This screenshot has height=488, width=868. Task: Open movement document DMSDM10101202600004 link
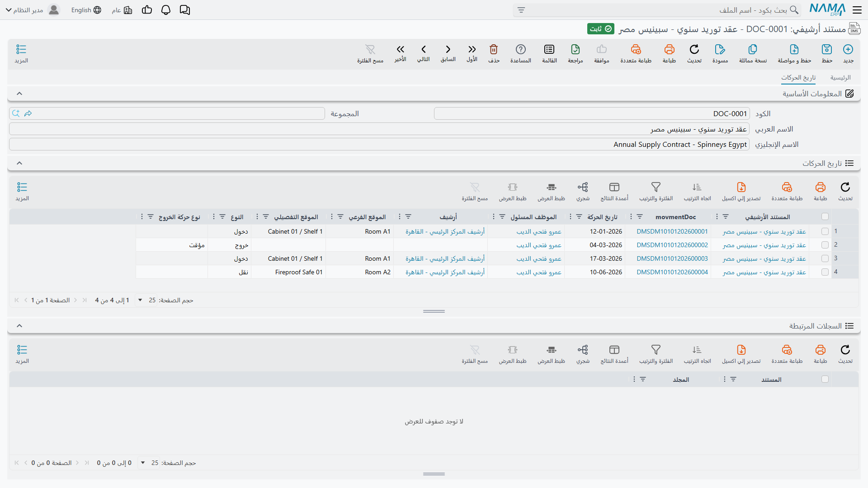(672, 272)
